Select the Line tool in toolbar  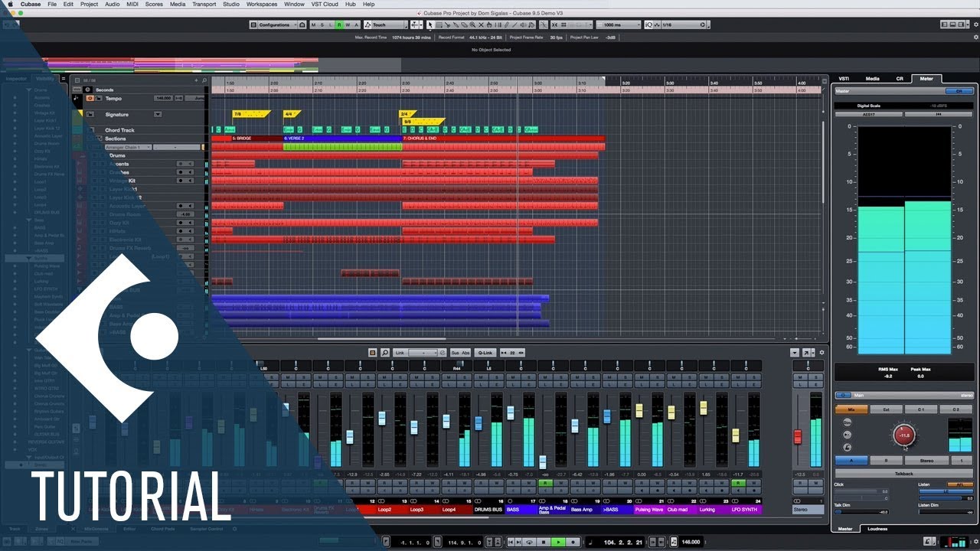click(x=514, y=24)
